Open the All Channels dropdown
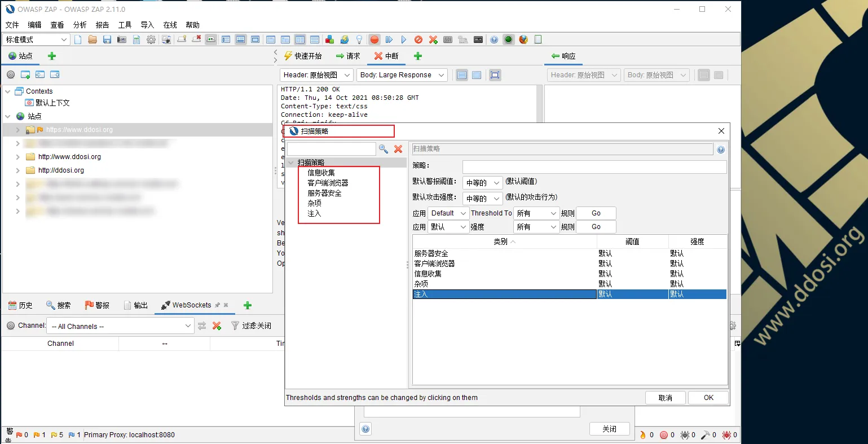 click(121, 326)
